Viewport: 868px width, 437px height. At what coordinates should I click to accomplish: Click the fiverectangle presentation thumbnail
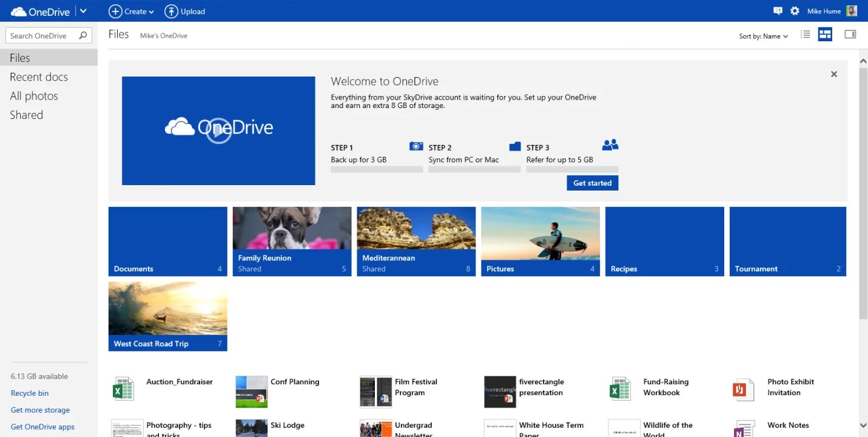tap(500, 391)
